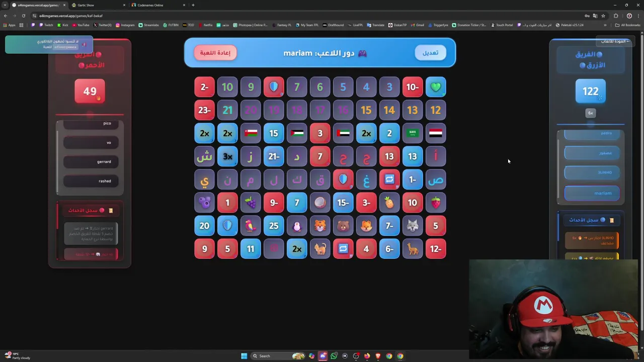
Task: Click the 6x multiplier badge under blue score
Action: pos(591,113)
